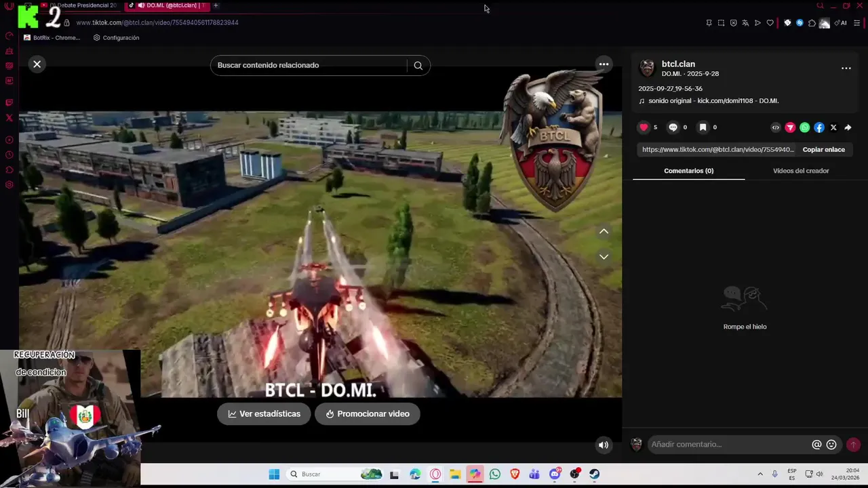The image size is (868, 488).
Task: Open the browser extensions puzzle icon
Action: (812, 23)
